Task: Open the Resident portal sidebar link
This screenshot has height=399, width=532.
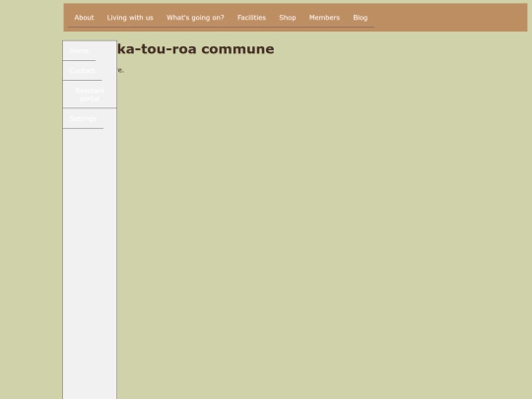Action: [x=90, y=95]
